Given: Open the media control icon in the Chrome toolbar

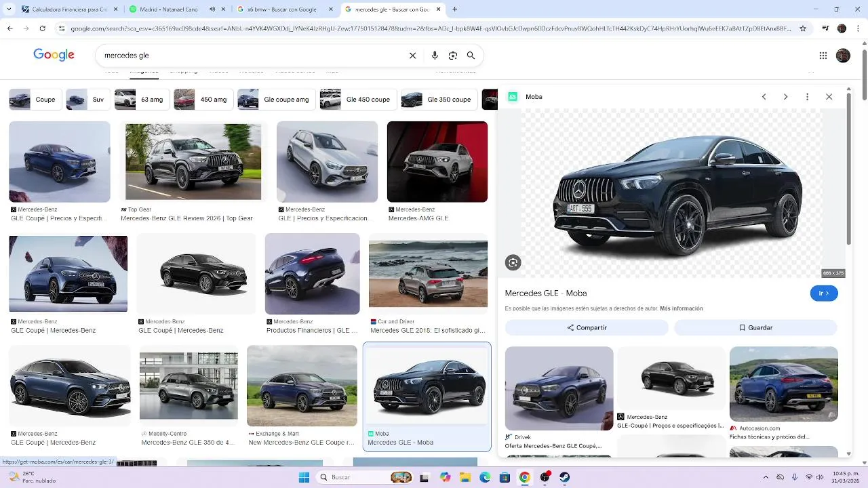Looking at the screenshot, I should [x=825, y=28].
